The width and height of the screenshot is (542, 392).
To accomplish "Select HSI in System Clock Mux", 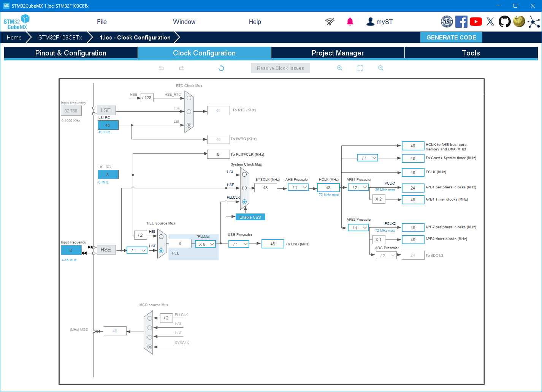I will (x=244, y=175).
